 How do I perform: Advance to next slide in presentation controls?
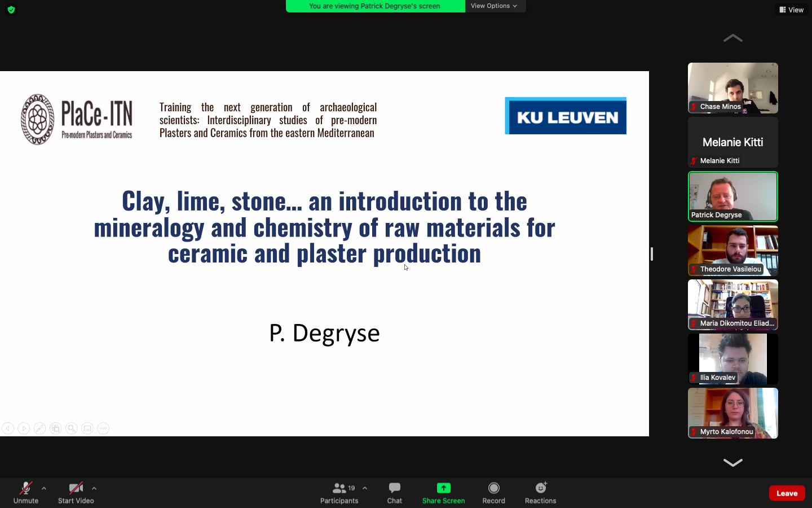[24, 428]
